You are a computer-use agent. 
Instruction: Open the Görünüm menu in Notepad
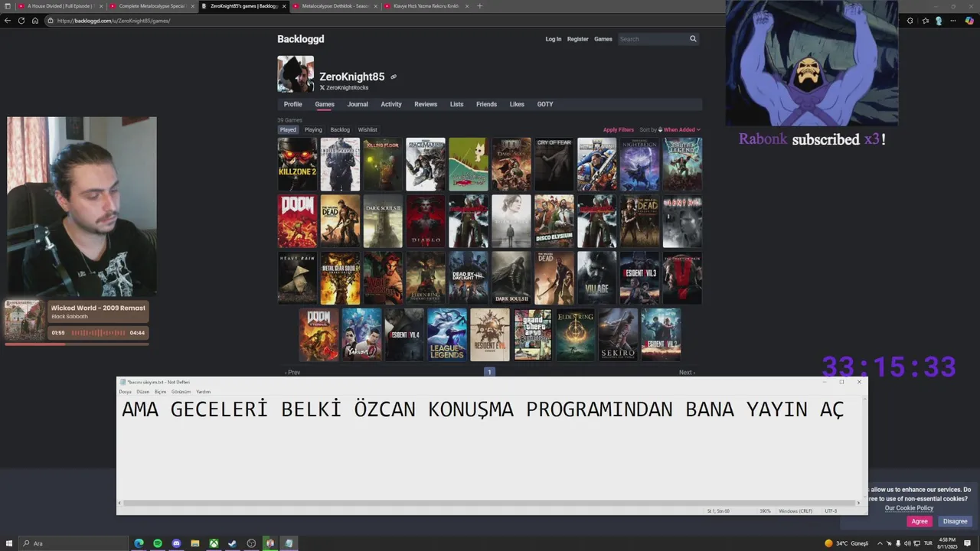pos(181,392)
